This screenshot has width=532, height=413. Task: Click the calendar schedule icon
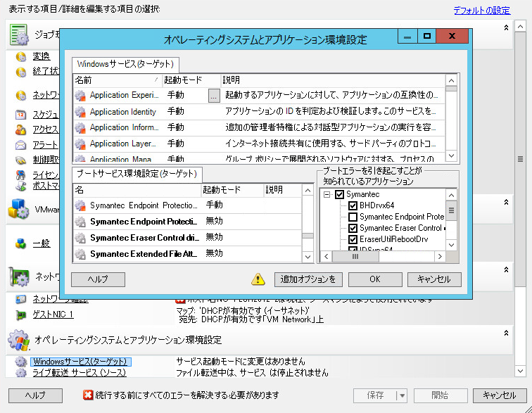pos(20,115)
